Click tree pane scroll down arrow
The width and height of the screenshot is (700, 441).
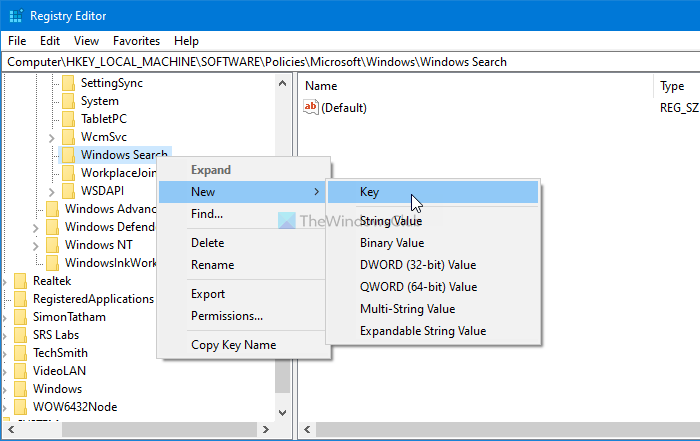[282, 413]
